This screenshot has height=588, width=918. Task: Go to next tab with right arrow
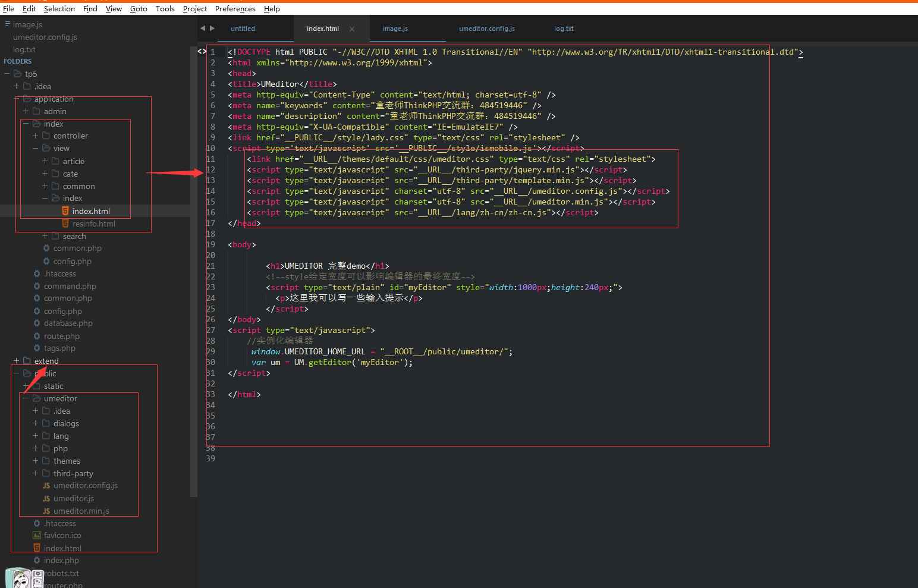pos(212,28)
